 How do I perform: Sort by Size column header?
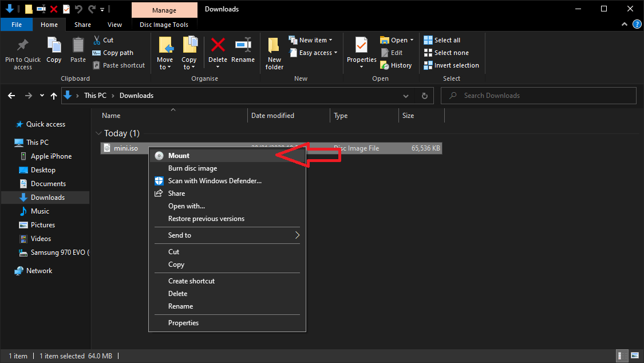(408, 116)
